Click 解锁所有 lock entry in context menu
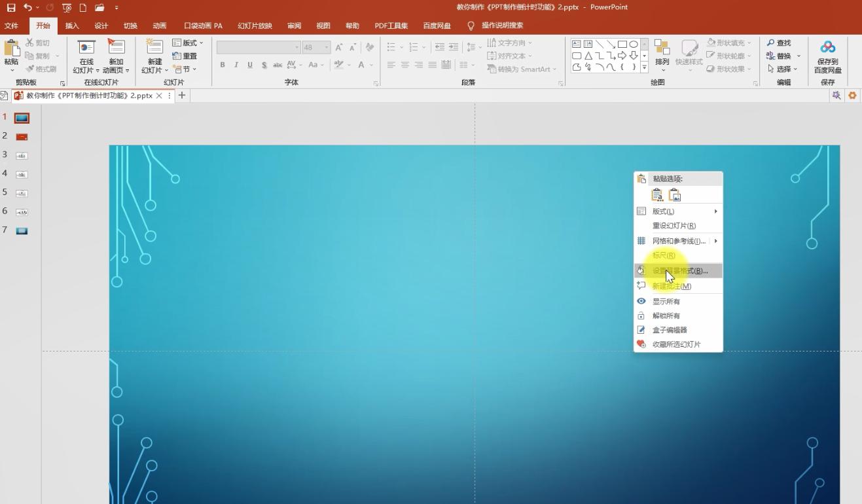Viewport: 862px width, 504px height. (x=666, y=316)
